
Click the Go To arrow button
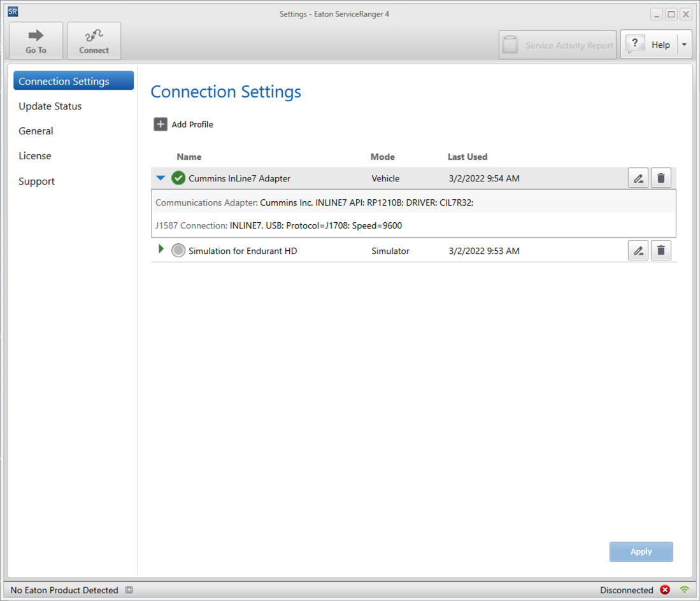(x=36, y=41)
